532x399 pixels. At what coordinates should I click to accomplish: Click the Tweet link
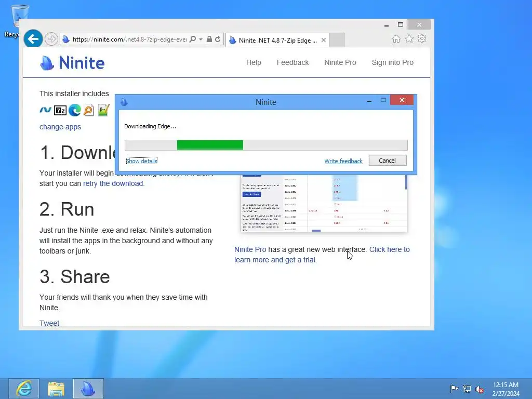click(x=49, y=323)
